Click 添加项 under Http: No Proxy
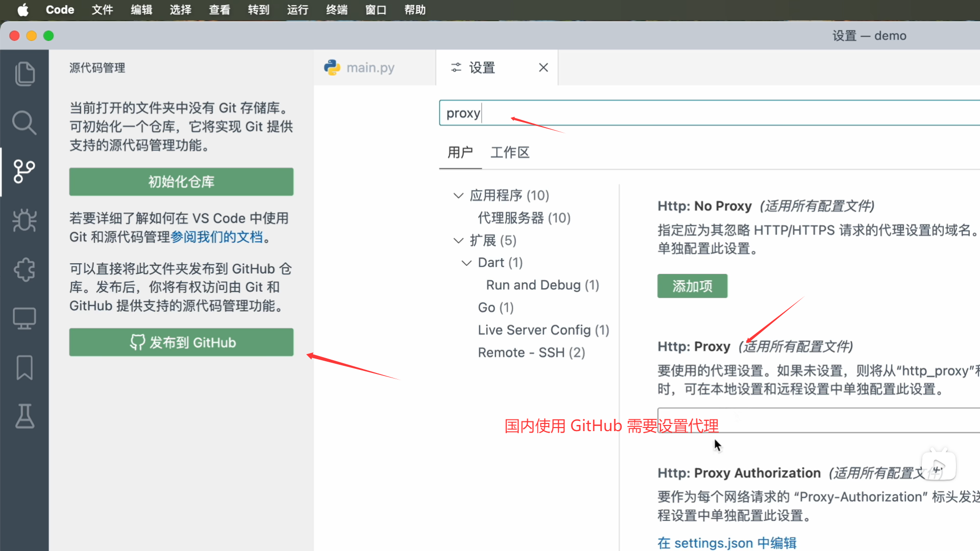 tap(692, 286)
